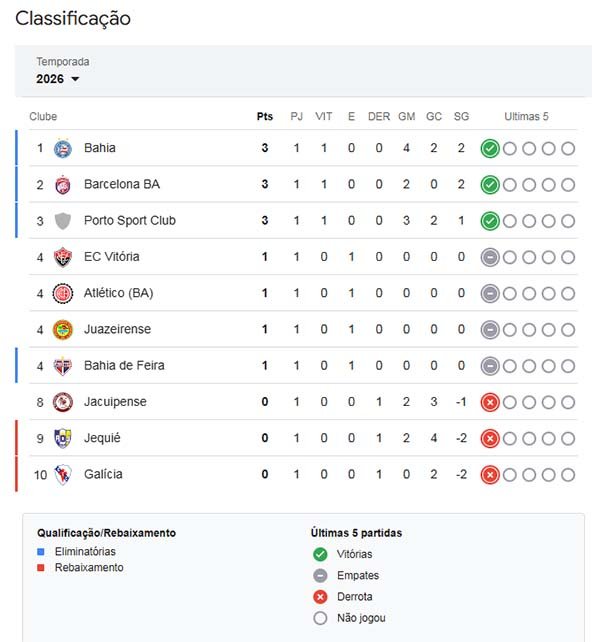The height and width of the screenshot is (642, 600).
Task: Open the Bahia de Feira team link
Action: click(x=124, y=366)
